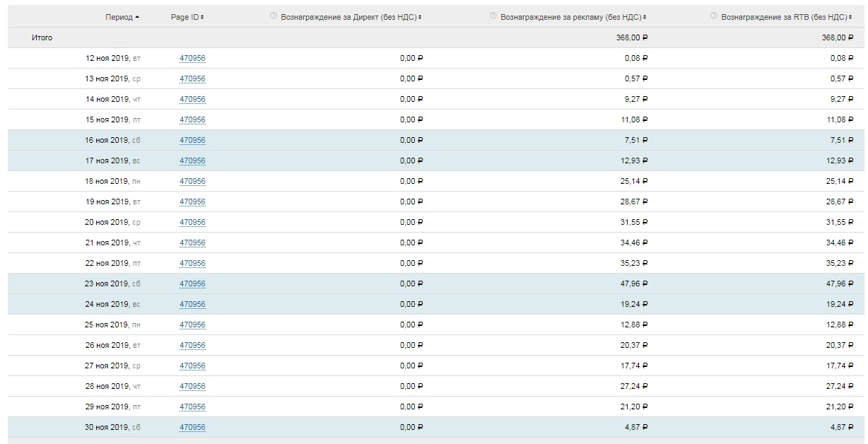
Task: Select ad reward value 47,96 ₽ for 23 ноя
Action: click(634, 284)
